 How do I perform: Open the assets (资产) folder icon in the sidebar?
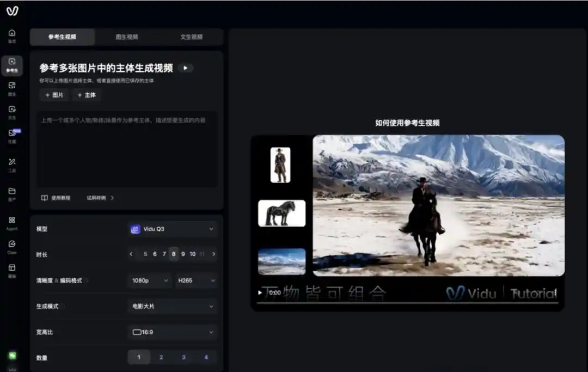(x=12, y=193)
